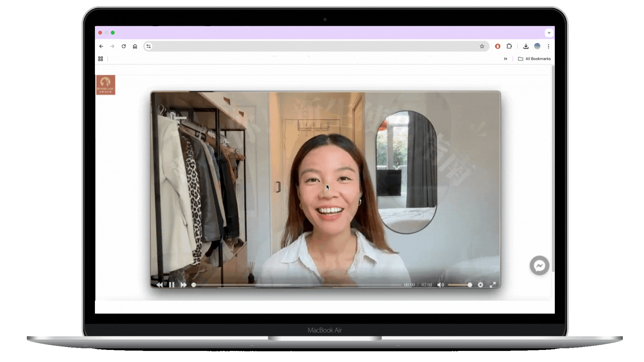Open browser downloads
This screenshot has width=644, height=362.
(x=526, y=46)
